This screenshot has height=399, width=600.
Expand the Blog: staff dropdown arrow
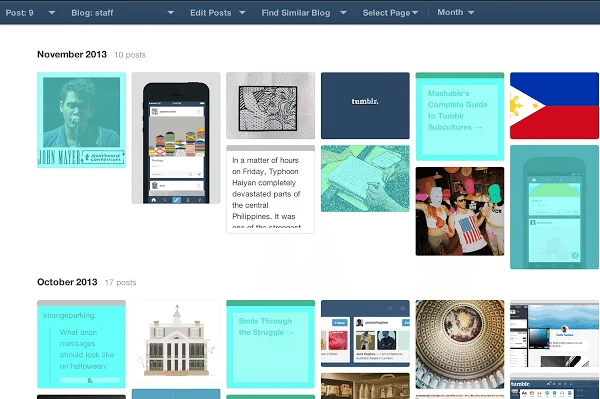(x=171, y=13)
